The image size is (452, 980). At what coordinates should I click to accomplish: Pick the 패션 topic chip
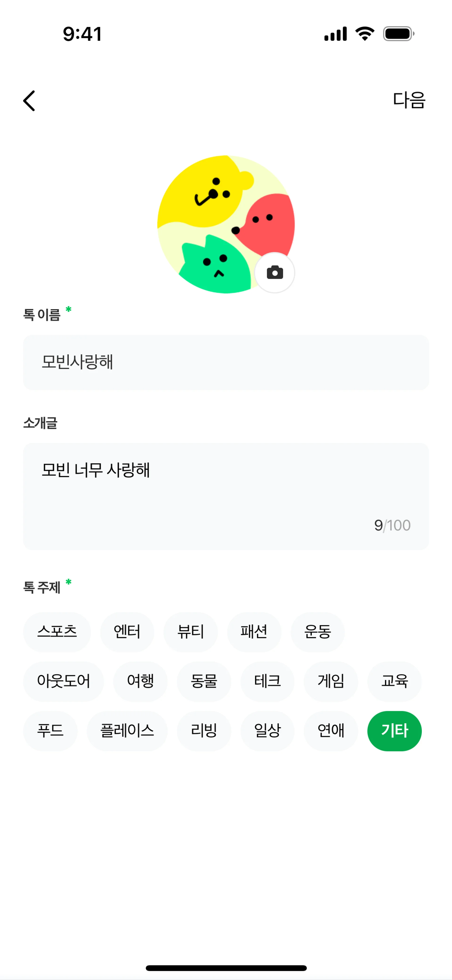[254, 632]
